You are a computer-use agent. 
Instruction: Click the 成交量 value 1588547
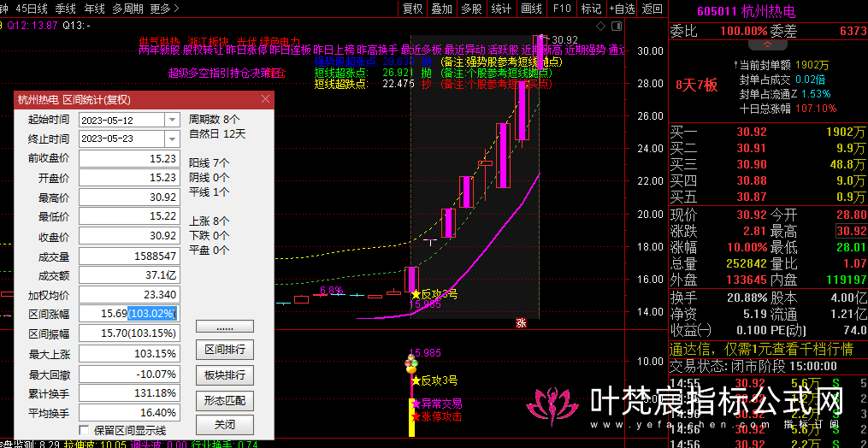click(129, 256)
